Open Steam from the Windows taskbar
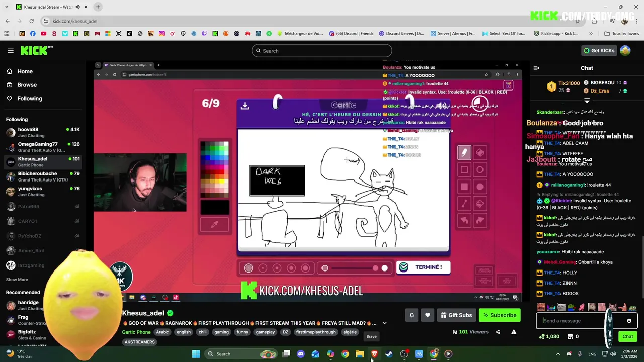This screenshot has height=362, width=644. click(x=389, y=354)
